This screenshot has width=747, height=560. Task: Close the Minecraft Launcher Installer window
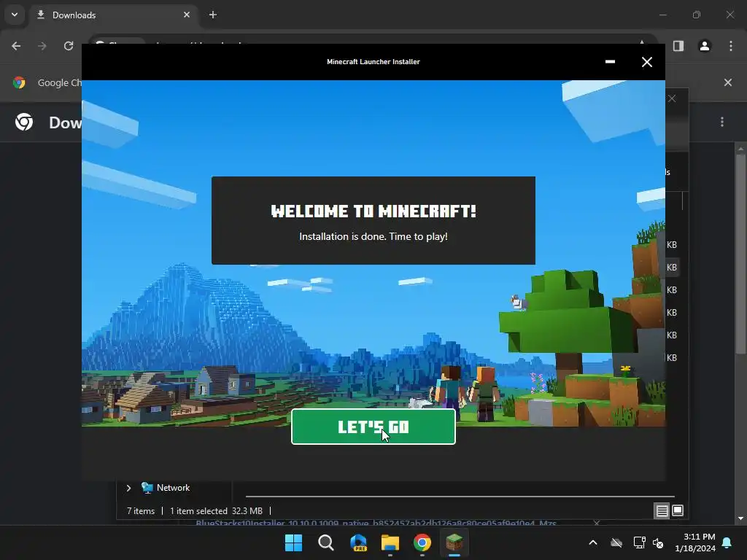click(x=646, y=62)
